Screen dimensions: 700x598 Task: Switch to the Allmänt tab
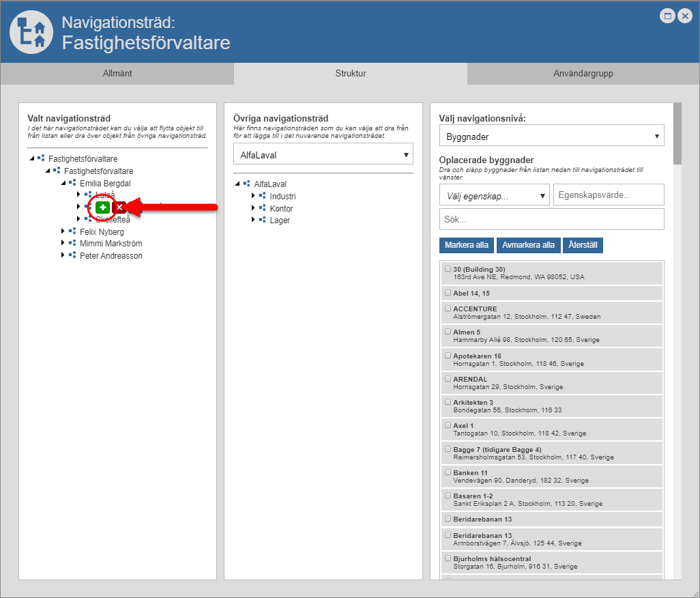[117, 74]
